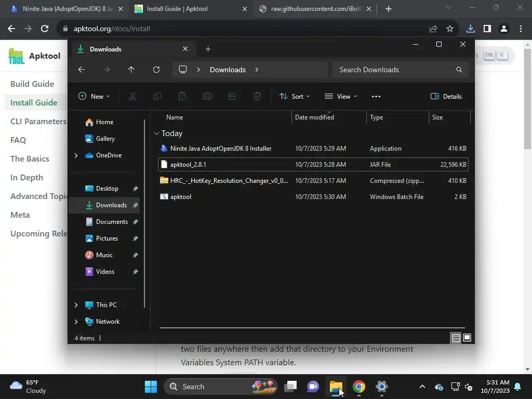Image resolution: width=532 pixels, height=399 pixels.
Task: Open the See more ellipsis in Explorer toolbar
Action: pyautogui.click(x=376, y=96)
